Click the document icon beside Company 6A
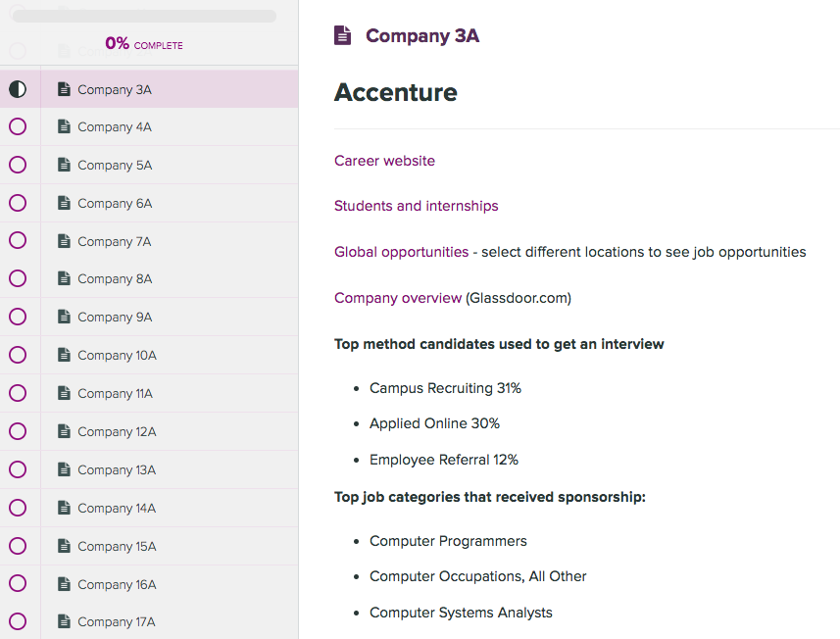Image resolution: width=840 pixels, height=639 pixels. click(x=64, y=203)
